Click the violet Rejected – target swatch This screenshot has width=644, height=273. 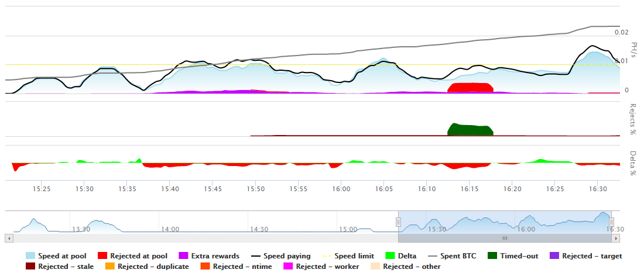click(555, 256)
